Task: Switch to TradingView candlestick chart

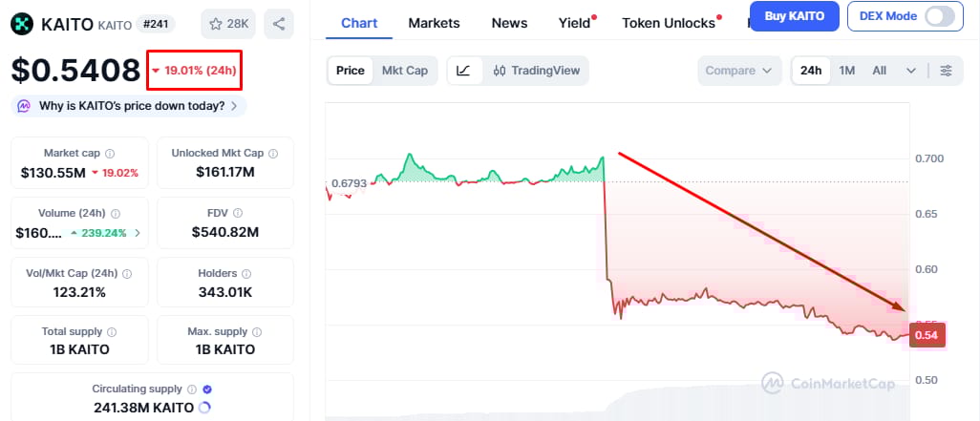Action: pos(537,71)
